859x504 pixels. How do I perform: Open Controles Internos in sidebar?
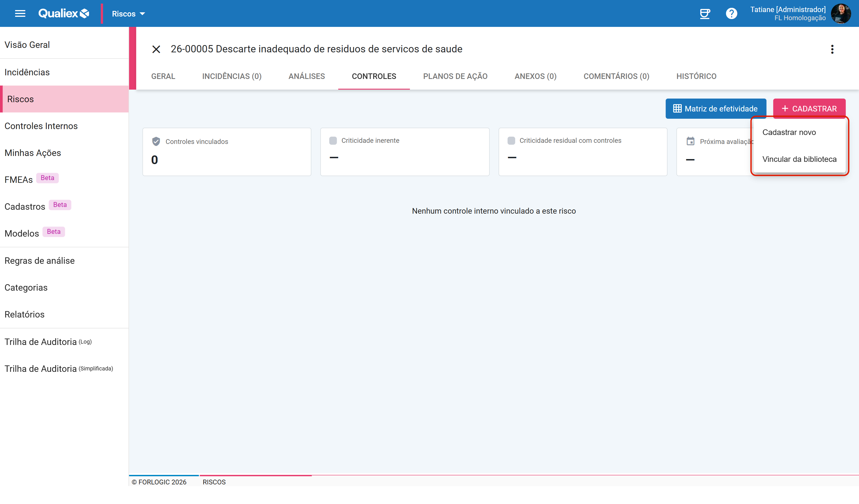(64, 126)
